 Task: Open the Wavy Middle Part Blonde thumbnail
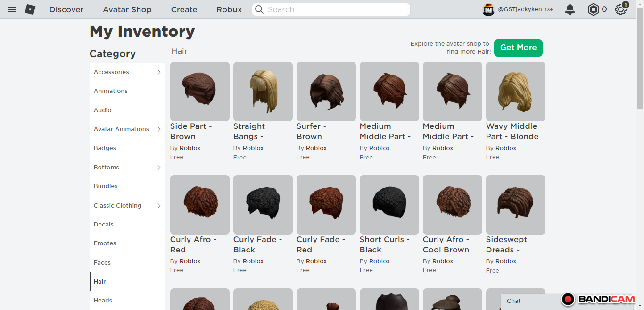[515, 92]
